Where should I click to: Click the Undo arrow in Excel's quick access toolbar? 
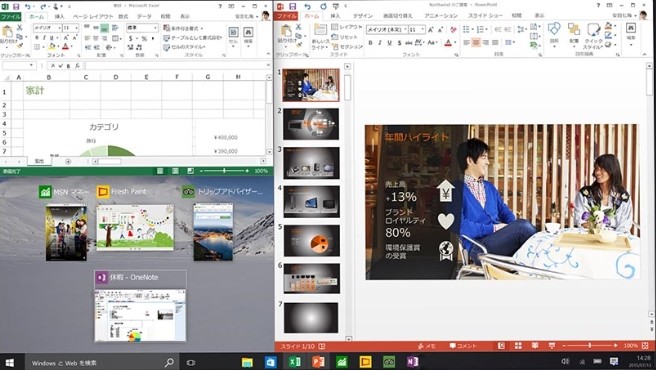[x=28, y=6]
